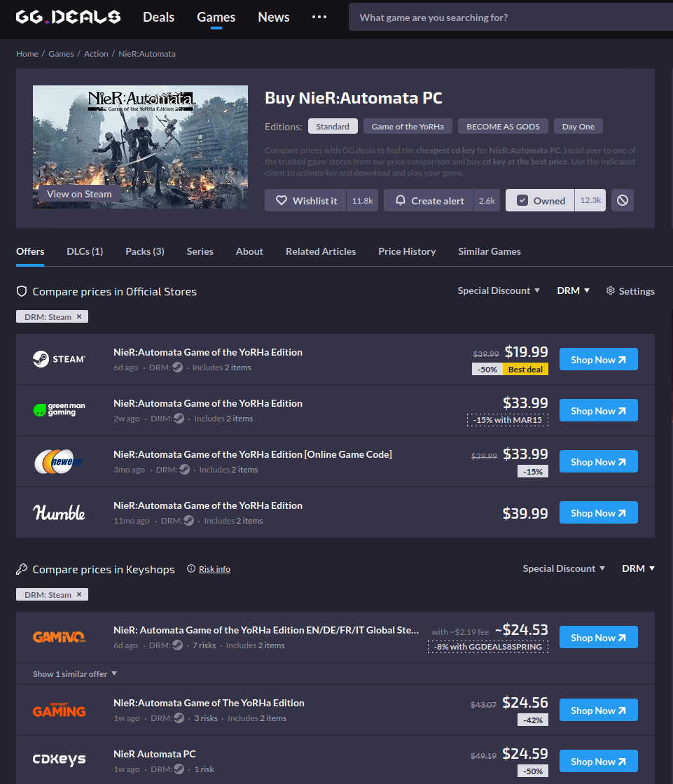Viewport: 673px width, 784px height.
Task: Click the Green Man Gaming logo
Action: pyautogui.click(x=59, y=410)
